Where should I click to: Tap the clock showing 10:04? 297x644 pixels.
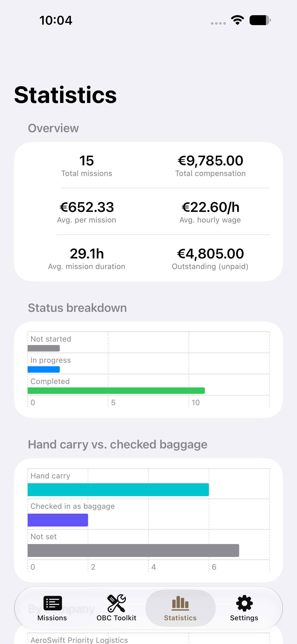point(56,20)
